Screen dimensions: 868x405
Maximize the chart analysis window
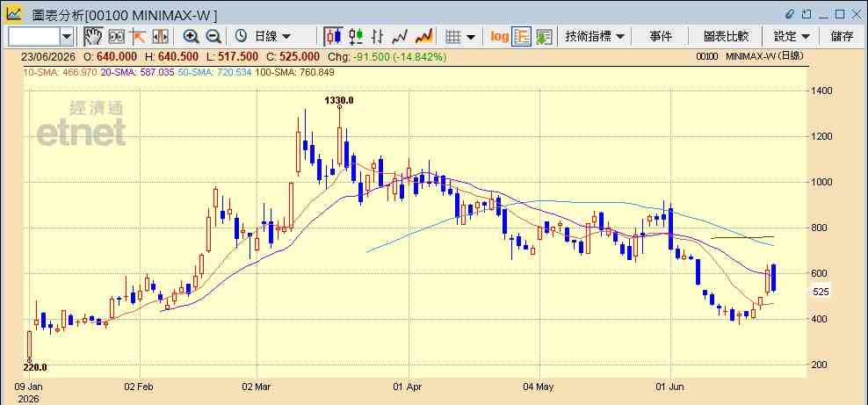pos(840,14)
